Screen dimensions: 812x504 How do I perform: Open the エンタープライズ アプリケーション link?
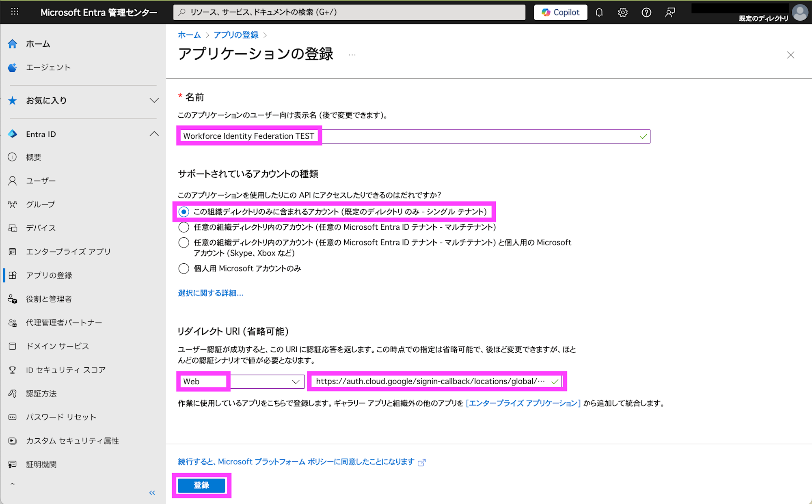coord(523,403)
